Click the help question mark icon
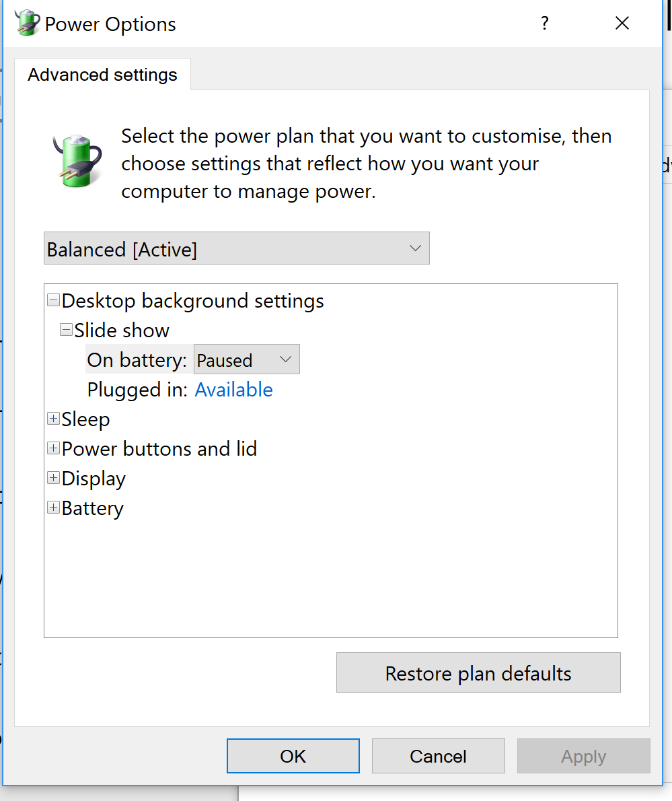 [544, 23]
